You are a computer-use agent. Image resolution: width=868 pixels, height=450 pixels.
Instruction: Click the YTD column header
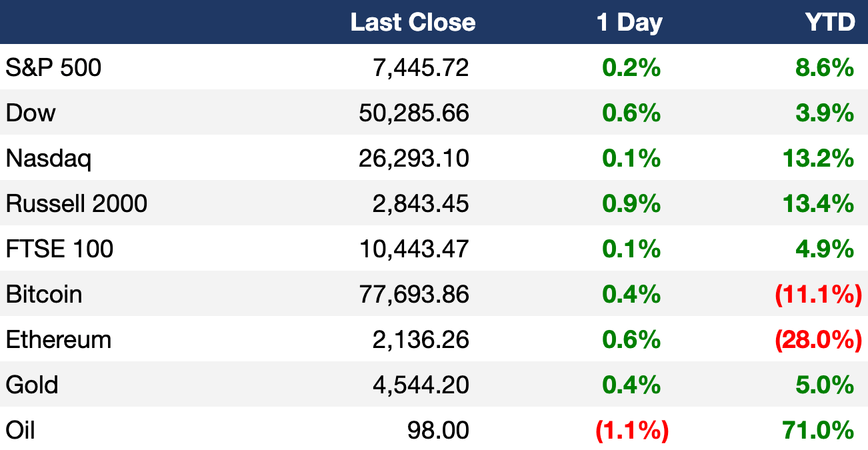[830, 22]
